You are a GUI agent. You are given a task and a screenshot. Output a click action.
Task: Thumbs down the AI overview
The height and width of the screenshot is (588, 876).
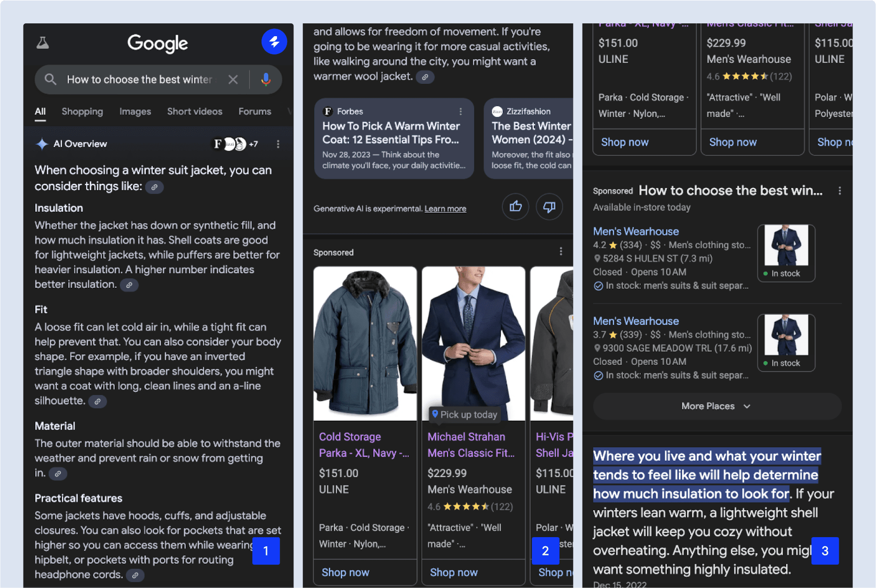[549, 207]
